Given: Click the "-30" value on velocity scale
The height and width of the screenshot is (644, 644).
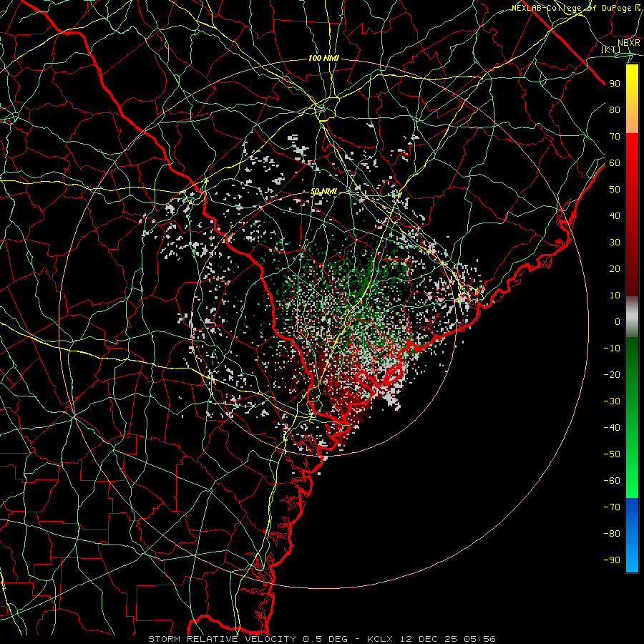Looking at the screenshot, I should point(612,401).
